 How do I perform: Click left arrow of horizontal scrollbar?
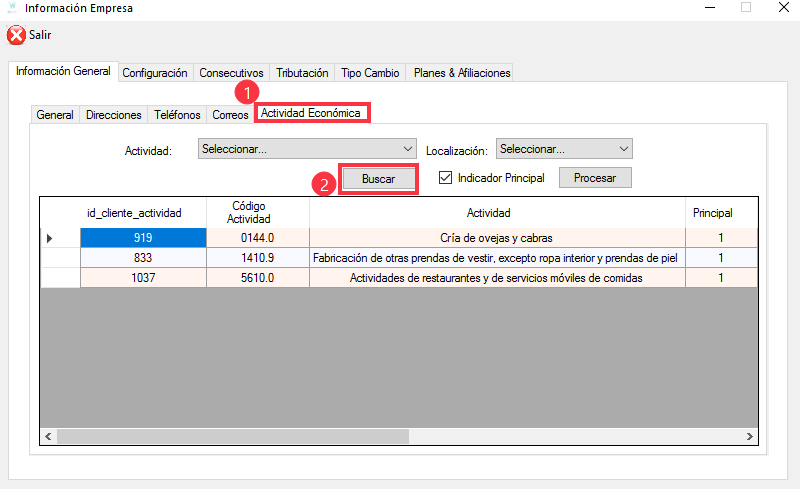click(48, 437)
